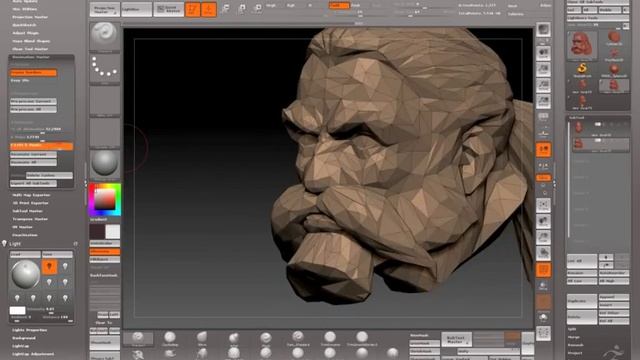
Task: Activate the Draw mode button
Action: click(209, 9)
